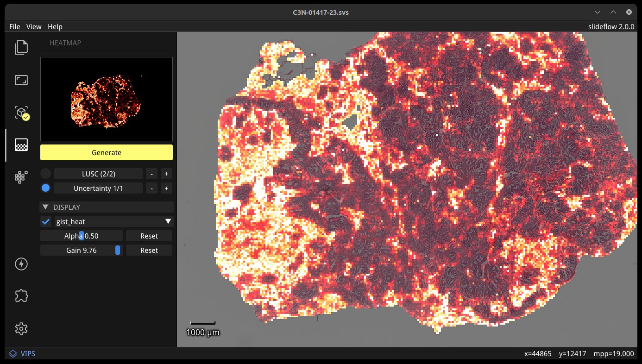Screen dimensions: 642x364
Task: Click the slideflow 2.0.0 version label
Action: pos(611,27)
